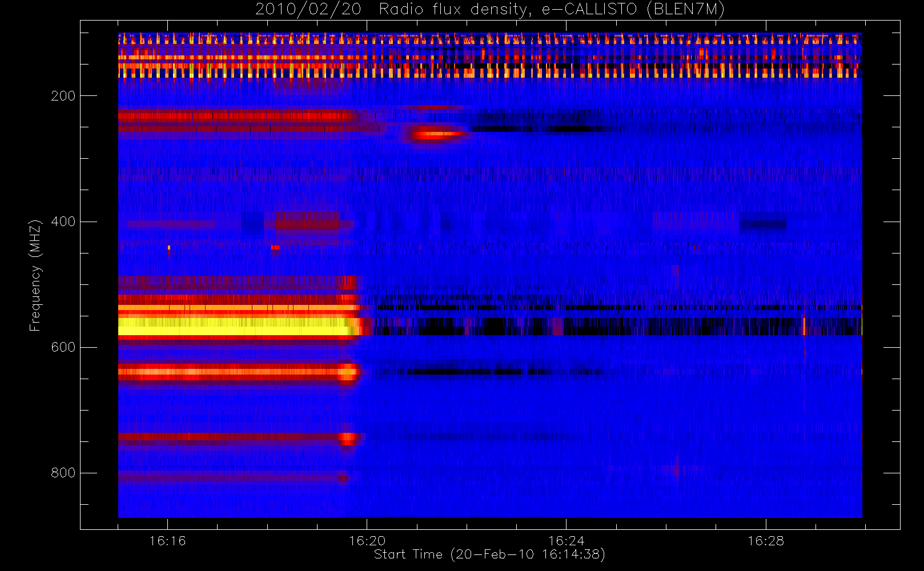
Task: Click the 'Frequency (MHZ)' axis label
Action: (35, 275)
